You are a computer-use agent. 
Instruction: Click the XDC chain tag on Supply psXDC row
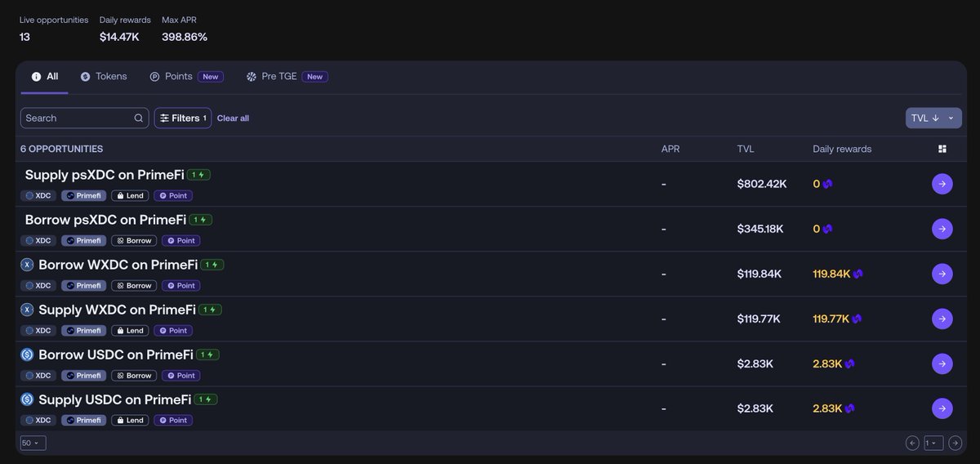pos(38,196)
